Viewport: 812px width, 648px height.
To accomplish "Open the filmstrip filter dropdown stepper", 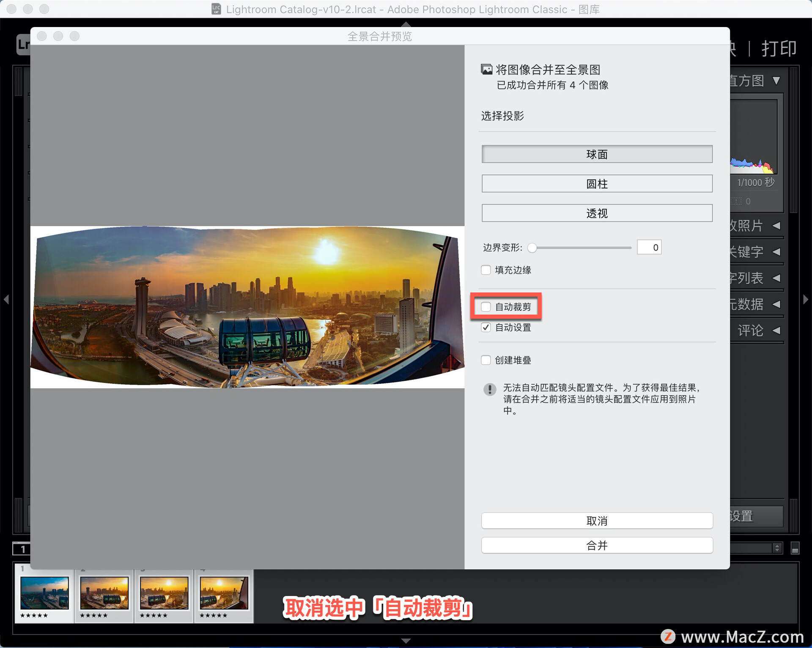I will [x=777, y=548].
